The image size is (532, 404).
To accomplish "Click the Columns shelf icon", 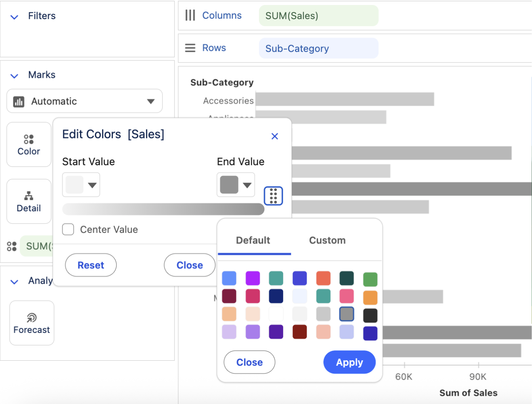I will tap(190, 15).
